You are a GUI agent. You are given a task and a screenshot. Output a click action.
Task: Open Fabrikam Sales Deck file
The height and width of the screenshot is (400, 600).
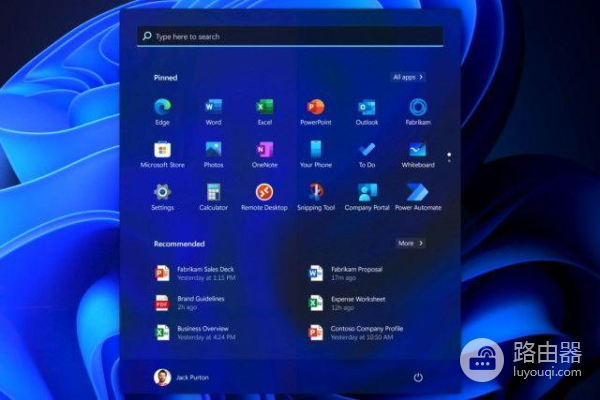[x=195, y=273]
